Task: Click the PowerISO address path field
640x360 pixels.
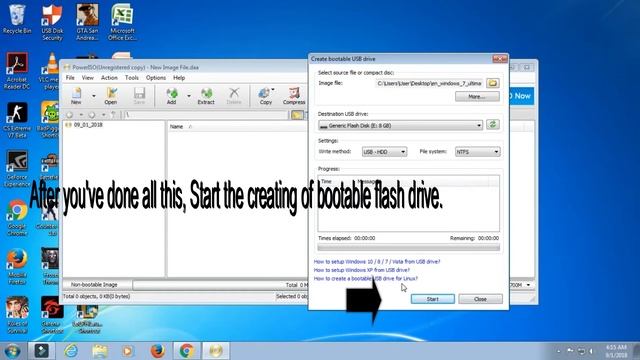Action: [206, 115]
